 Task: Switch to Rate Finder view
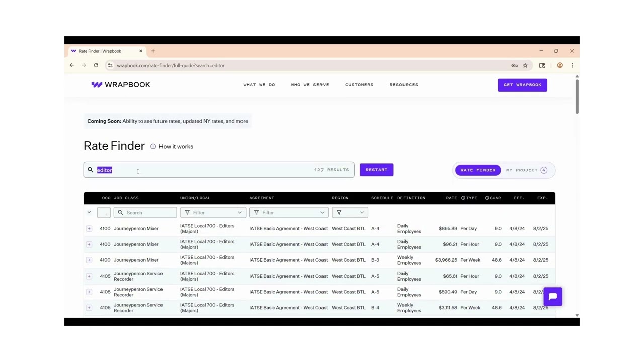(x=478, y=170)
